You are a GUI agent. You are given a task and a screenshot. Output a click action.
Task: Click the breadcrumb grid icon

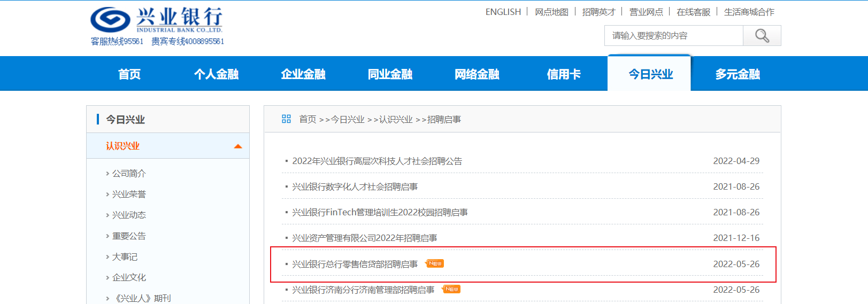click(286, 119)
